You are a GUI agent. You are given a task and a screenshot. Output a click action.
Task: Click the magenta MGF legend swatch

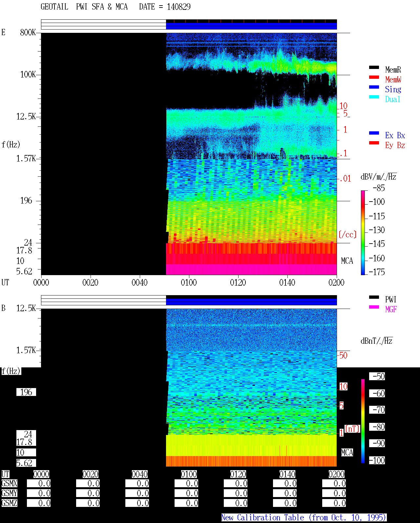(374, 307)
